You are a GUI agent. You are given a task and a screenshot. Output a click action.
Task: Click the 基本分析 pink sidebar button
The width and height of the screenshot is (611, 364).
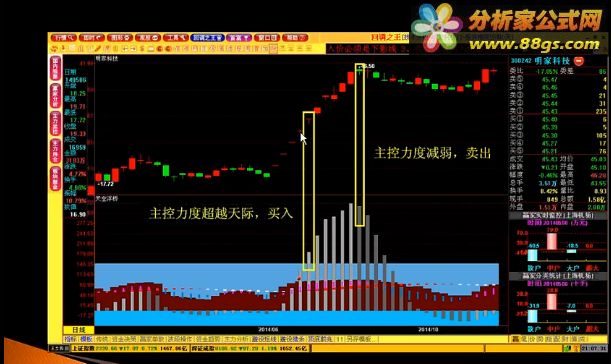tap(55, 95)
